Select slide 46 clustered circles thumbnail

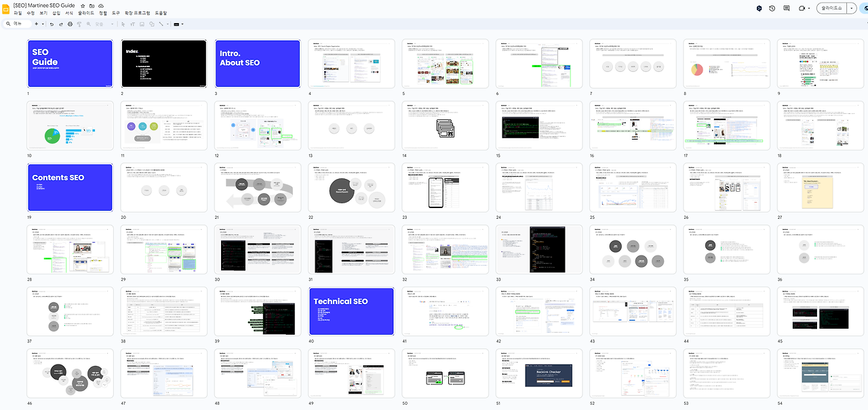click(x=70, y=373)
